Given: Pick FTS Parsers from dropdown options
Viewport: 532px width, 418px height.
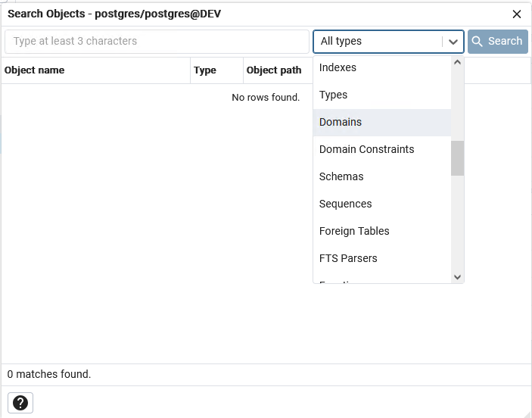Looking at the screenshot, I should [x=348, y=258].
